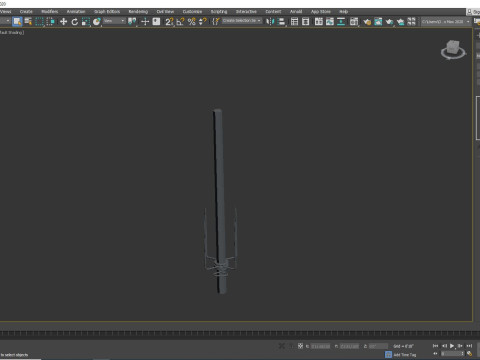Viewport: 480px width, 360px height.
Task: Toggle Percent Snap
Action: [x=192, y=22]
